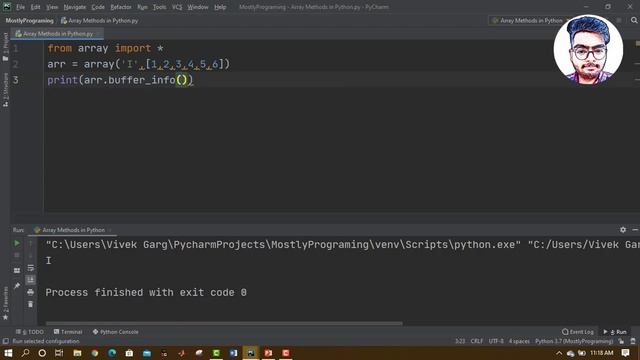Viewport: 640px width, 360px height.
Task: Open Cortana circle in taskbar
Action: 42,353
